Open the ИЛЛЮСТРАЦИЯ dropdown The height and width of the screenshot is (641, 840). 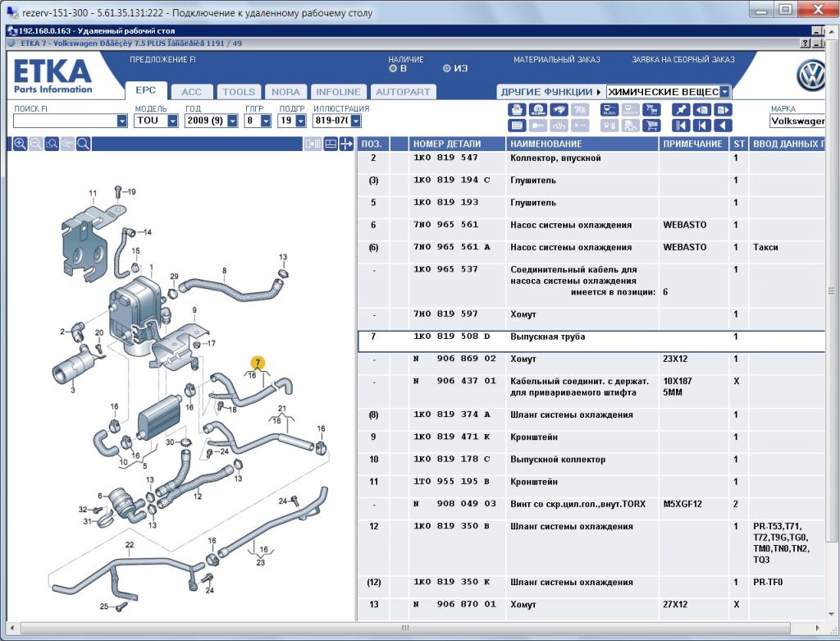356,121
